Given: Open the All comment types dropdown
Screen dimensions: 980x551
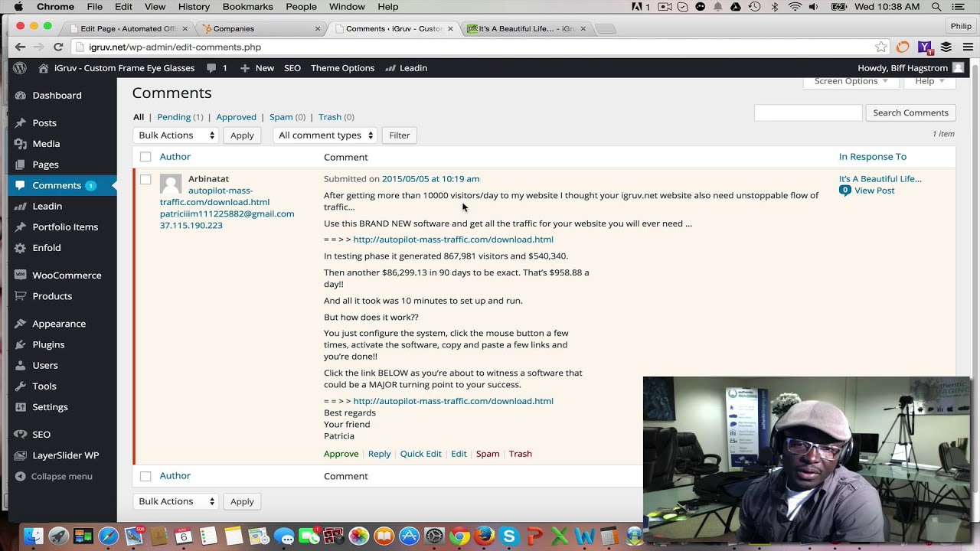Looking at the screenshot, I should pos(325,135).
